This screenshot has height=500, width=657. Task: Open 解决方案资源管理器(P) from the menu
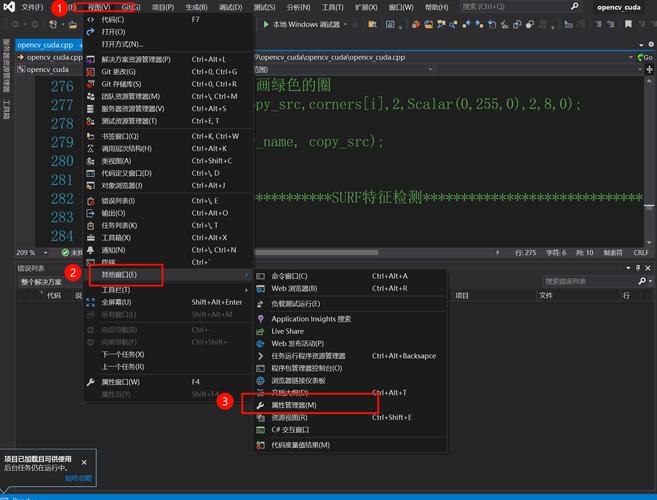point(168,60)
